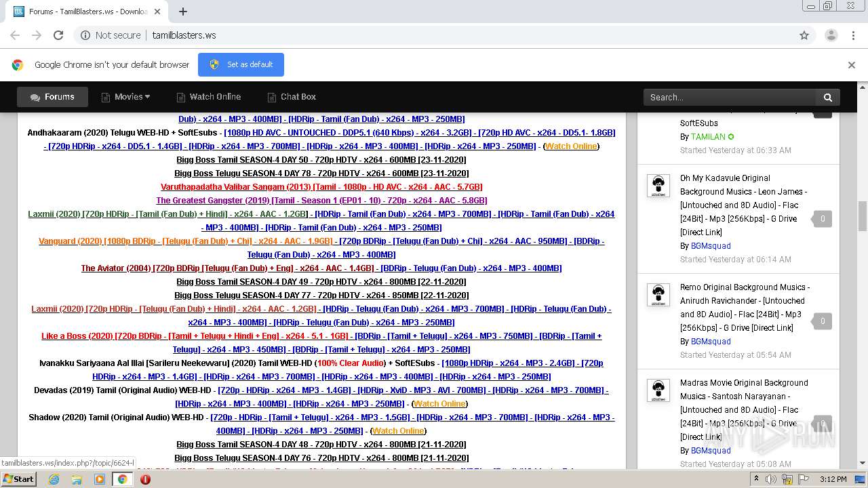Open Chat Box menu item

tap(292, 97)
